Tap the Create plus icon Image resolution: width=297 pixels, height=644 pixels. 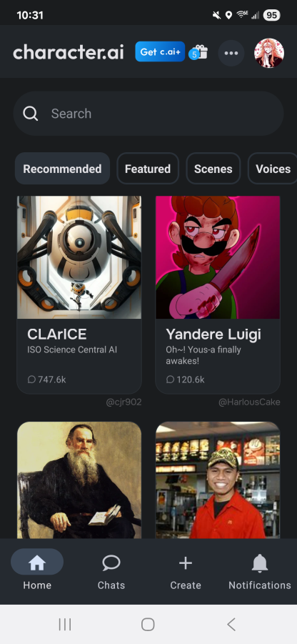tap(186, 563)
